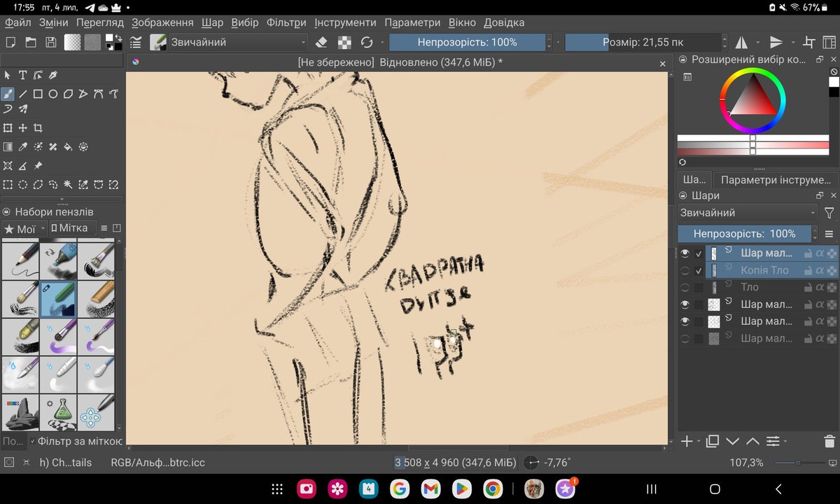Open the Параметри menu
The image size is (840, 504).
click(x=412, y=22)
